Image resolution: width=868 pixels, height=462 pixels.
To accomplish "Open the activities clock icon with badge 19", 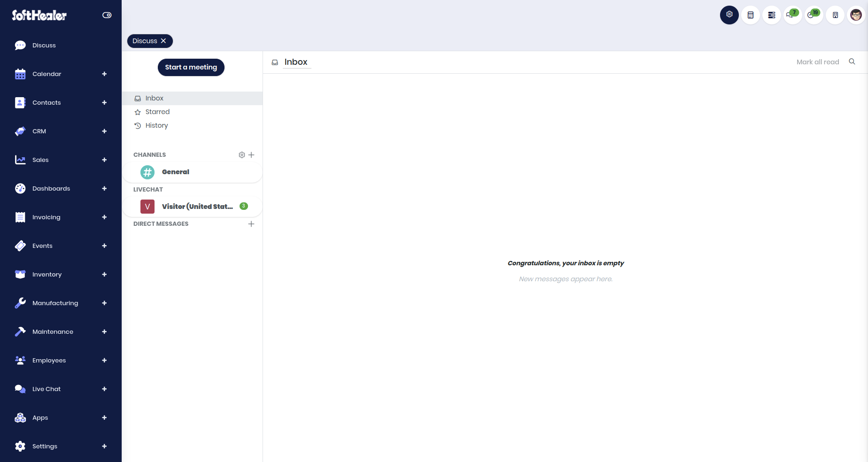I will click(814, 15).
